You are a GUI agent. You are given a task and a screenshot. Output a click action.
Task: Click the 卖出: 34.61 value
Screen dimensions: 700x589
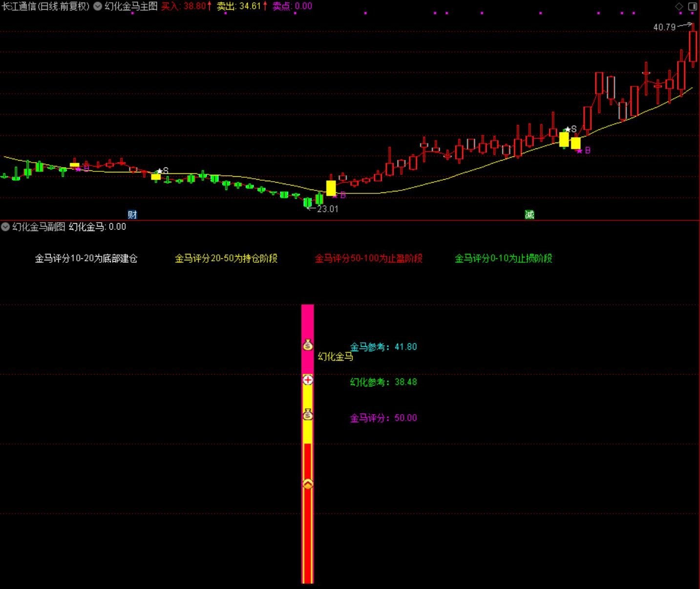point(242,6)
